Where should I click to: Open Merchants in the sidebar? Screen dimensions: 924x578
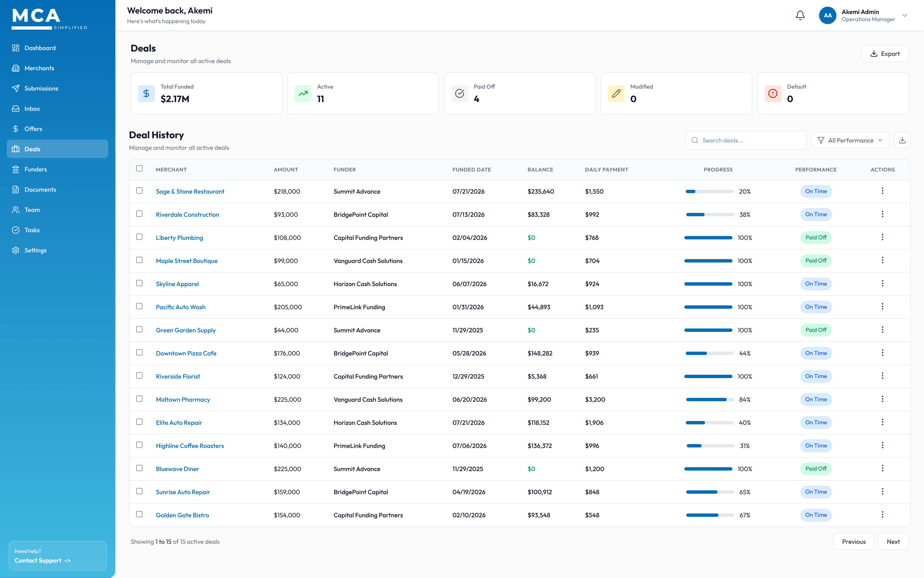pos(57,68)
